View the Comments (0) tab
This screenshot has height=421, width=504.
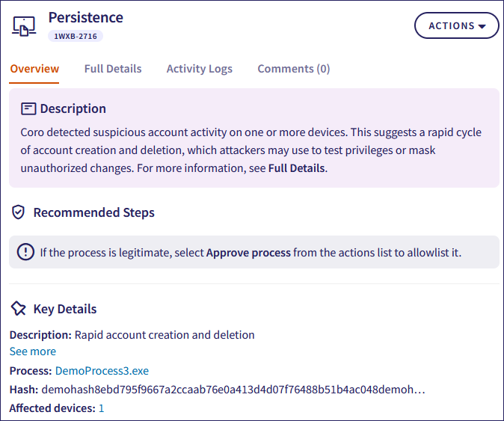click(x=294, y=69)
